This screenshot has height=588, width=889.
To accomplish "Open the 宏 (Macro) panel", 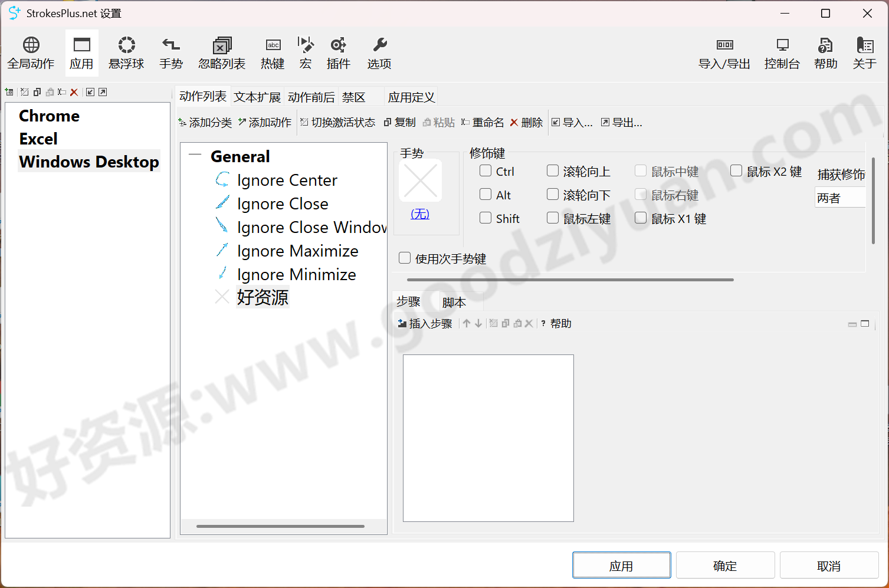I will pyautogui.click(x=305, y=52).
